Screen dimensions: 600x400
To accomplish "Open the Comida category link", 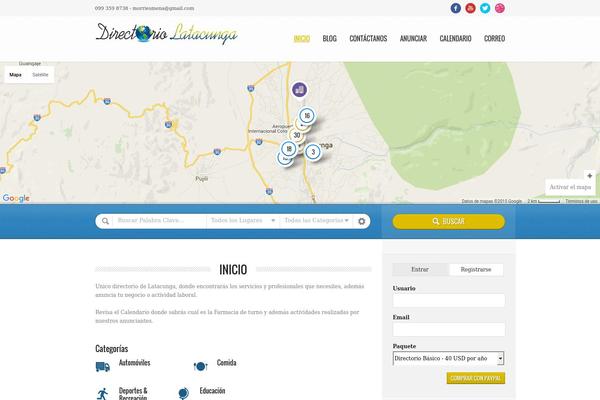I will point(227,362).
